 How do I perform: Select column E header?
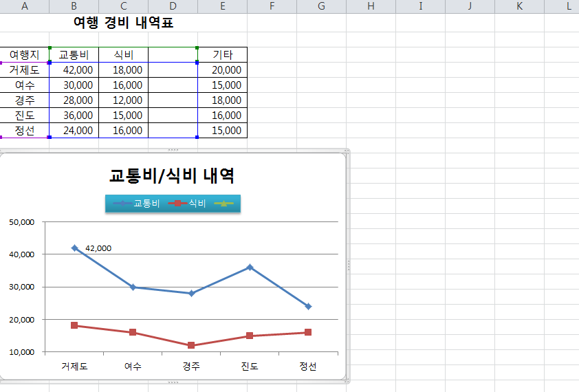[222, 6]
